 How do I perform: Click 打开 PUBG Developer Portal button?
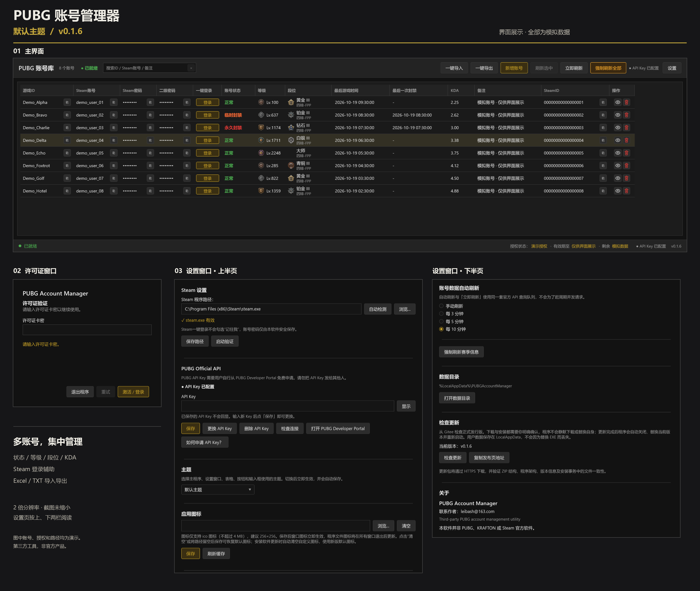[338, 429]
